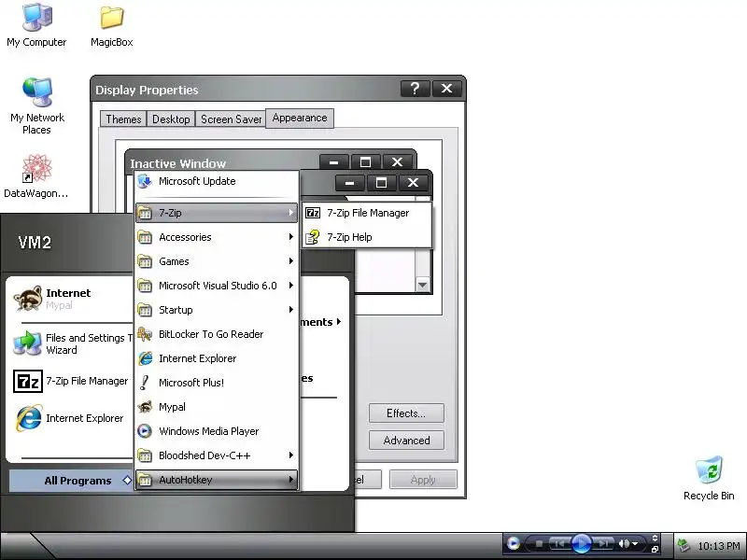Screen dimensions: 747x560
Task: Select the MagicBox folder icon
Action: [x=112, y=18]
